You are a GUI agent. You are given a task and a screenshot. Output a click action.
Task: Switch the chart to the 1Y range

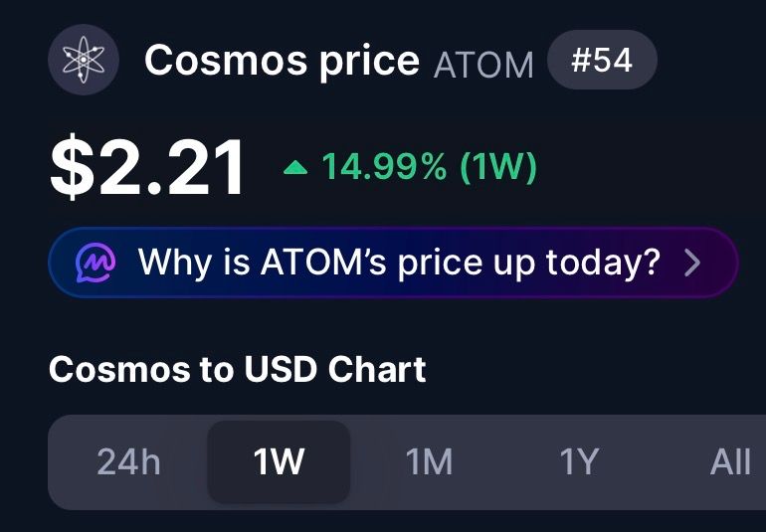(579, 461)
